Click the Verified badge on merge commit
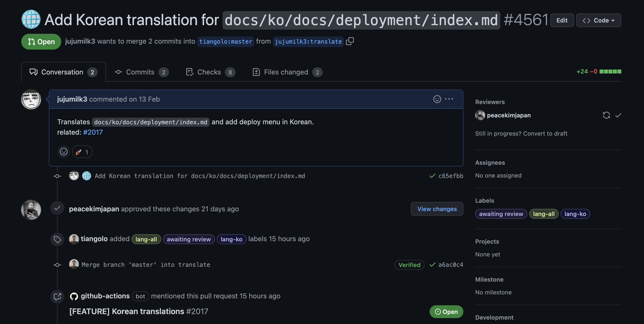The image size is (644, 324). click(x=409, y=265)
